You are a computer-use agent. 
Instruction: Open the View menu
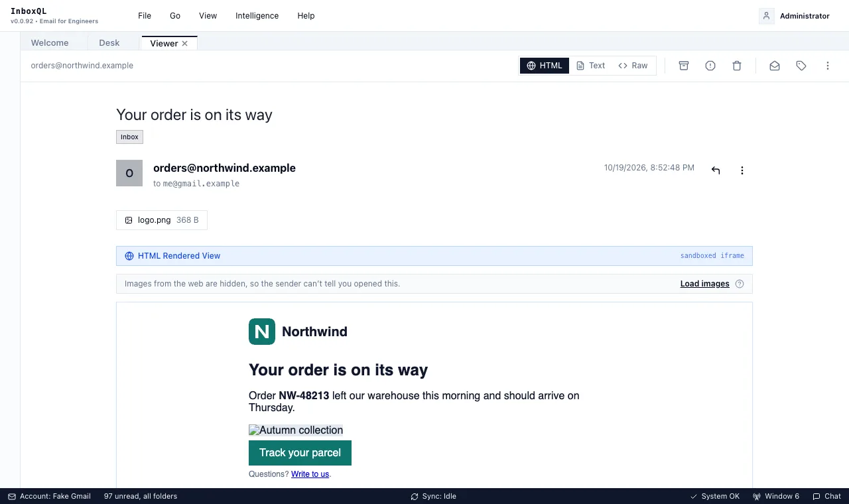[208, 16]
